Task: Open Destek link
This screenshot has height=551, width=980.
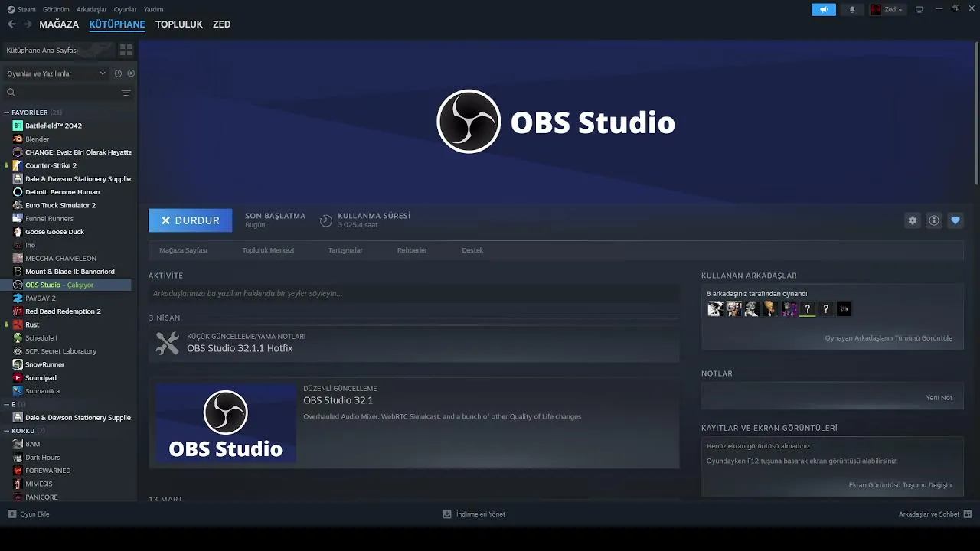Action: [x=472, y=250]
